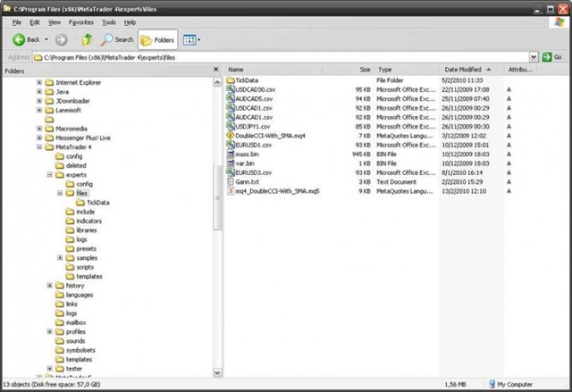Screen dimensions: 572x392
Task: Select the TickData folder icon in file list
Action: tap(231, 80)
